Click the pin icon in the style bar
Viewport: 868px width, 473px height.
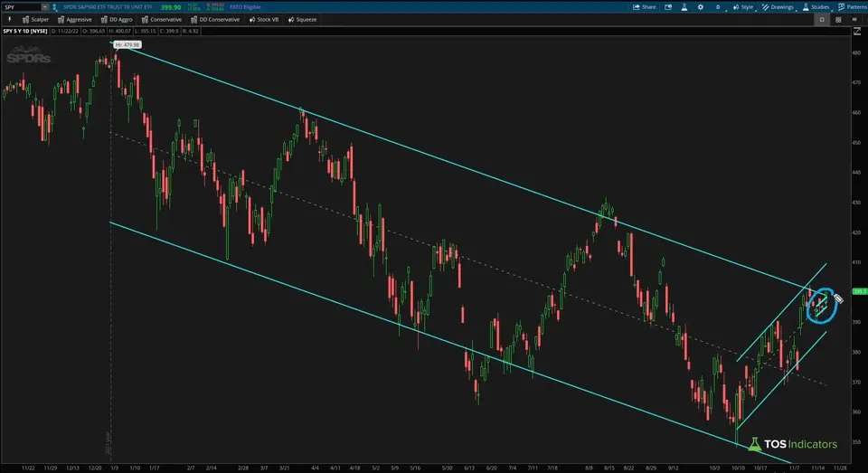point(9,19)
